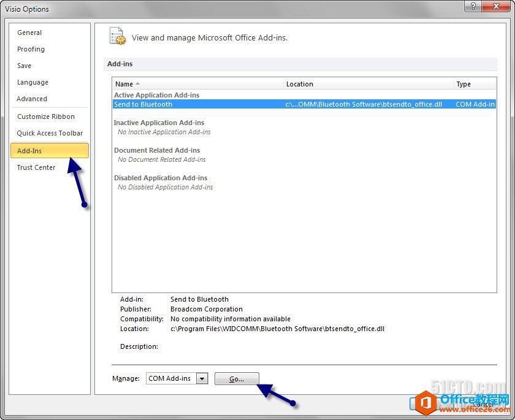Click 'No Document Related Add-ins' text
This screenshot has width=515, height=420.
click(x=162, y=159)
